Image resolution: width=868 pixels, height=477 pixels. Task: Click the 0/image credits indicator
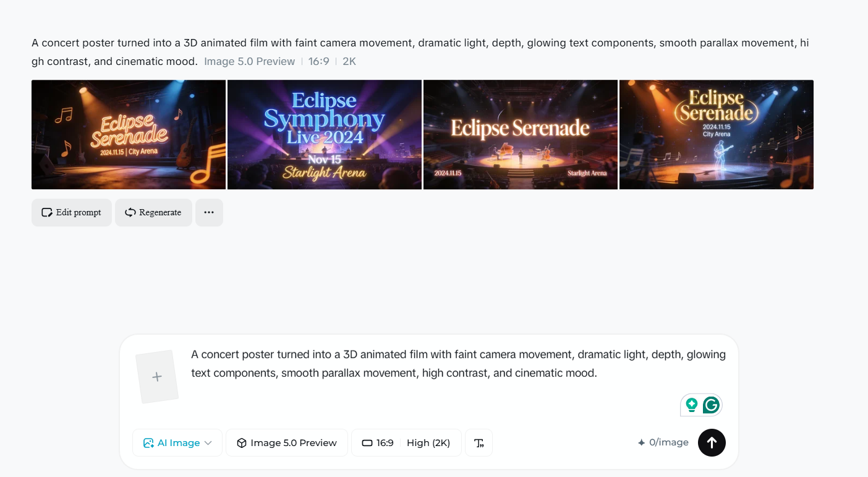pyautogui.click(x=663, y=442)
